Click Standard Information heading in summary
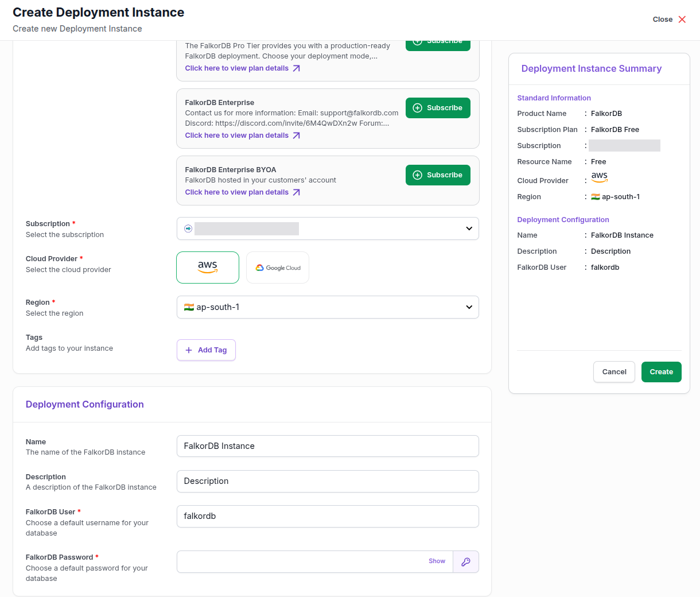700x597 pixels. click(554, 98)
